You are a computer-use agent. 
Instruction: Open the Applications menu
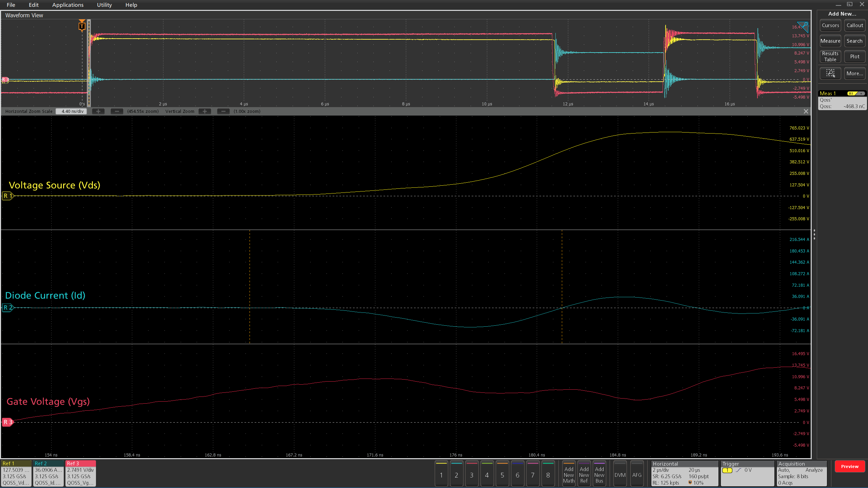coord(68,5)
